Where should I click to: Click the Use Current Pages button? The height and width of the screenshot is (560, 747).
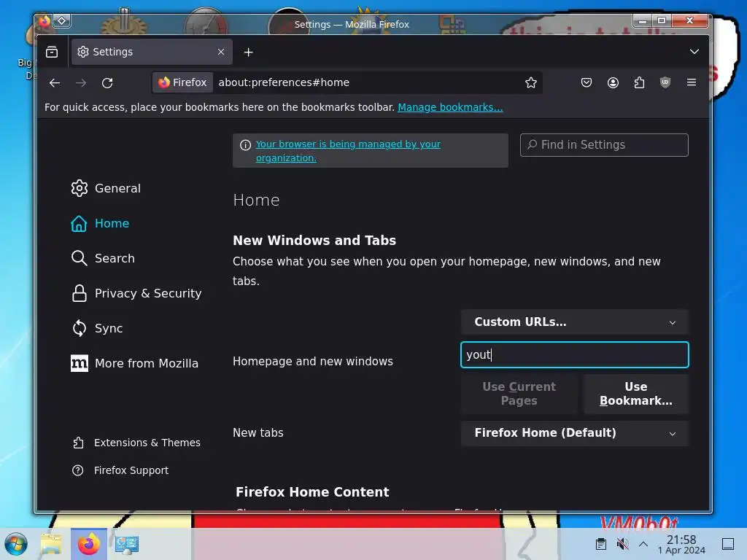click(x=519, y=394)
